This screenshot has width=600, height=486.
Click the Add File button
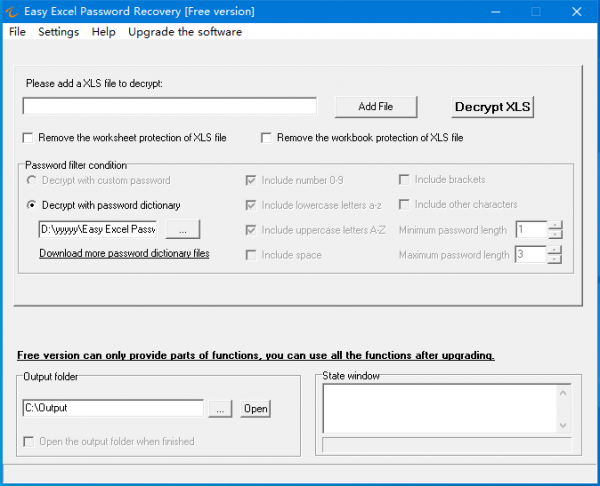pos(376,107)
